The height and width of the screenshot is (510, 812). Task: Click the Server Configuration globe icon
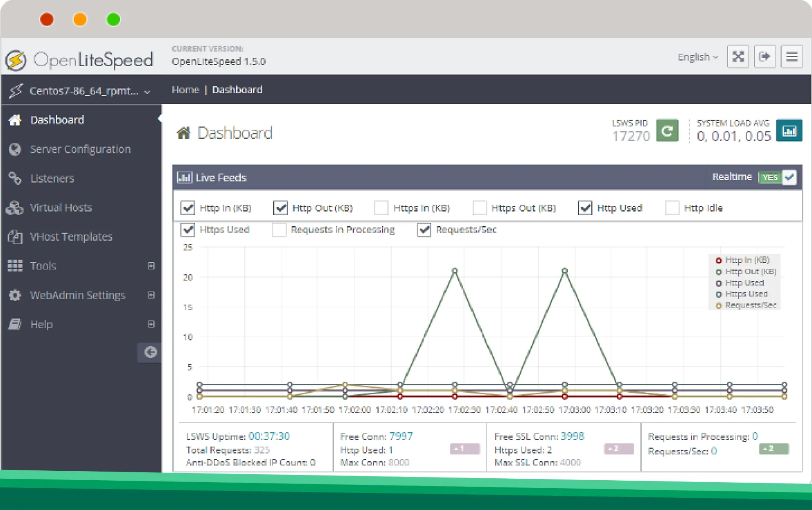coord(15,149)
